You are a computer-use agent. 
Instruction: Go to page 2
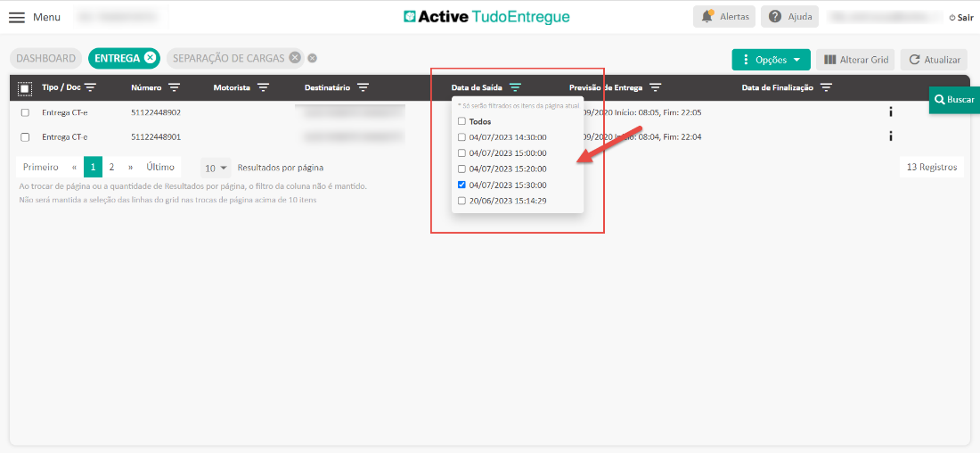click(x=112, y=167)
